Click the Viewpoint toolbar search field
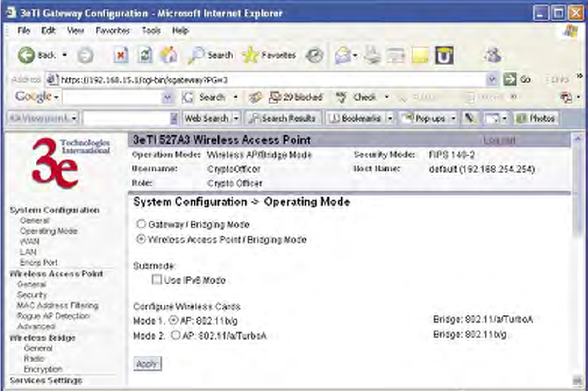 click(127, 119)
